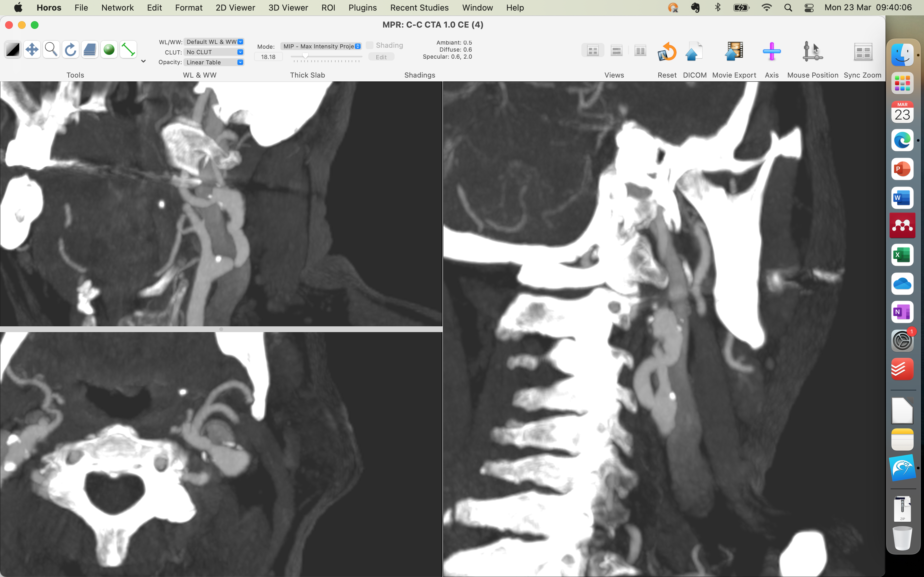Open the ROI menu
Viewport: 924px width, 577px height.
point(328,8)
